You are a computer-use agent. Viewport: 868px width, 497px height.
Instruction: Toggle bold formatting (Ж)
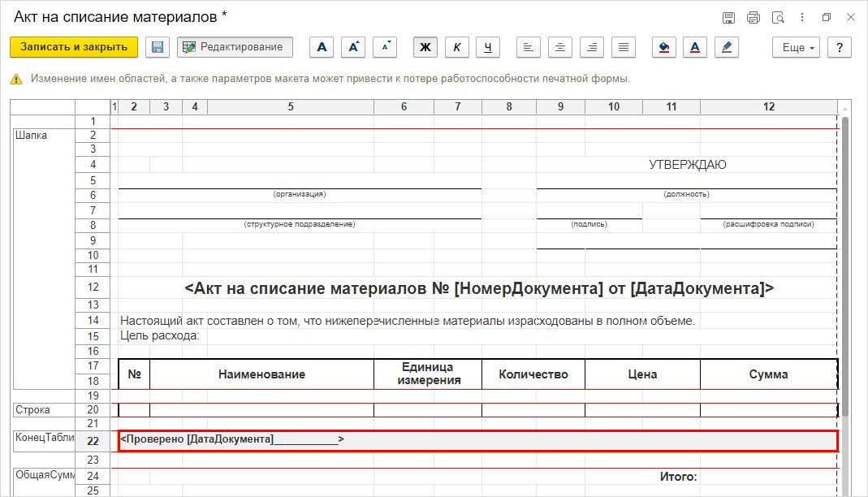point(425,47)
